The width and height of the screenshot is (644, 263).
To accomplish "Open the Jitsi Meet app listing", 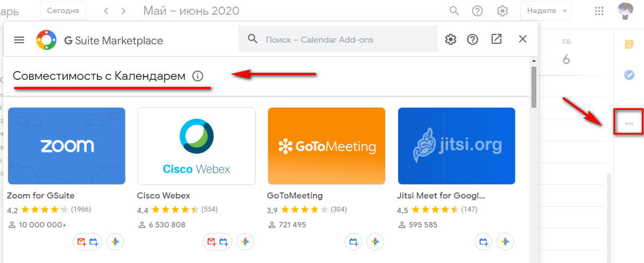I will click(457, 146).
